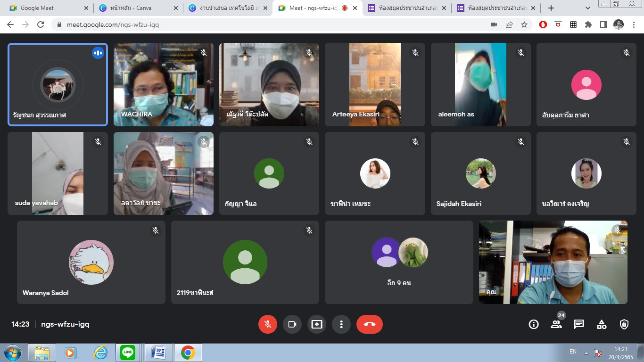Toggle the camera on/off button
644x362 pixels.
(292, 324)
